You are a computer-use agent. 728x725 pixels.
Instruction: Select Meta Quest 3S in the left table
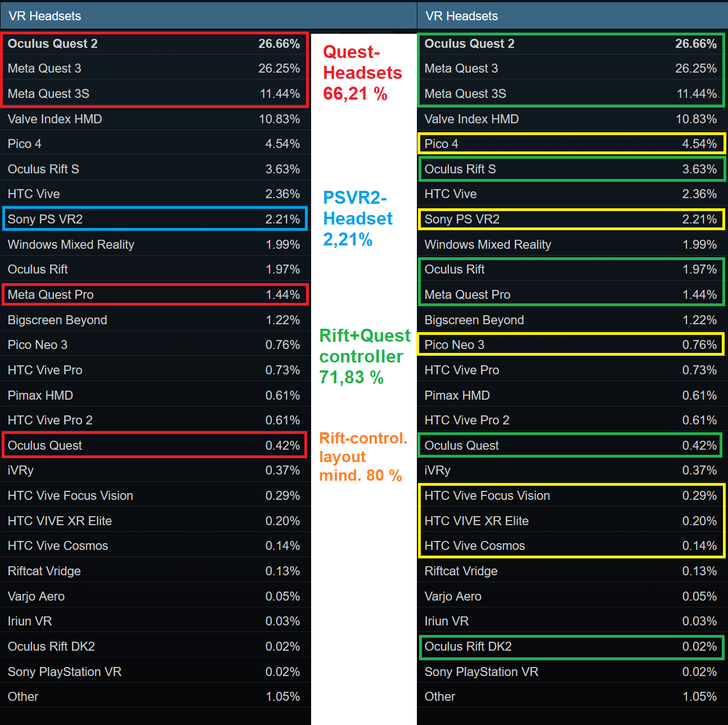[x=155, y=93]
